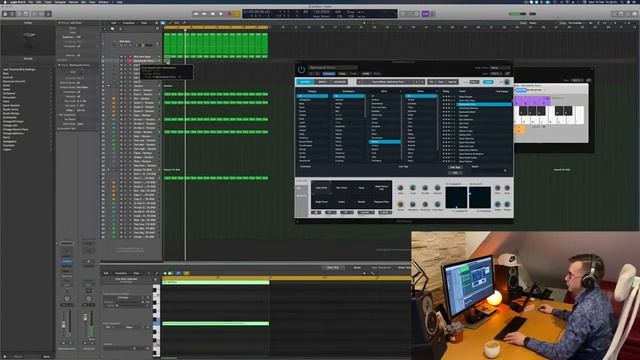Click the right XY pad in plugin

tap(480, 197)
